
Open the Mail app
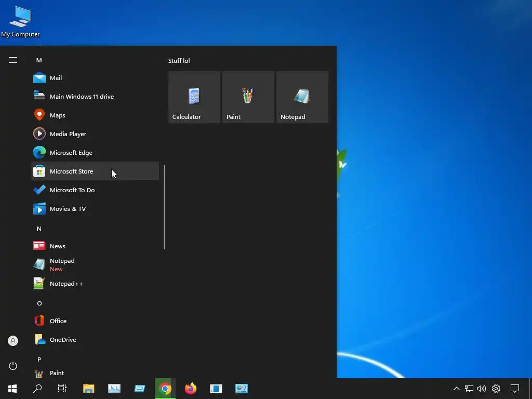click(x=95, y=78)
